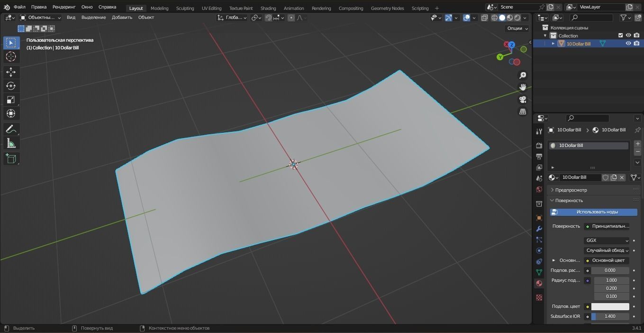Open Global transform orientation dropdown

(232, 18)
